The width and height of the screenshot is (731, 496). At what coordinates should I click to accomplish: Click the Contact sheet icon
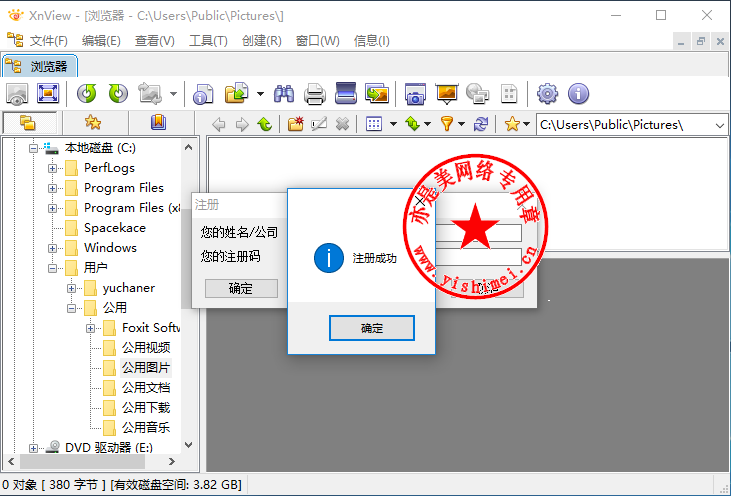tap(509, 94)
